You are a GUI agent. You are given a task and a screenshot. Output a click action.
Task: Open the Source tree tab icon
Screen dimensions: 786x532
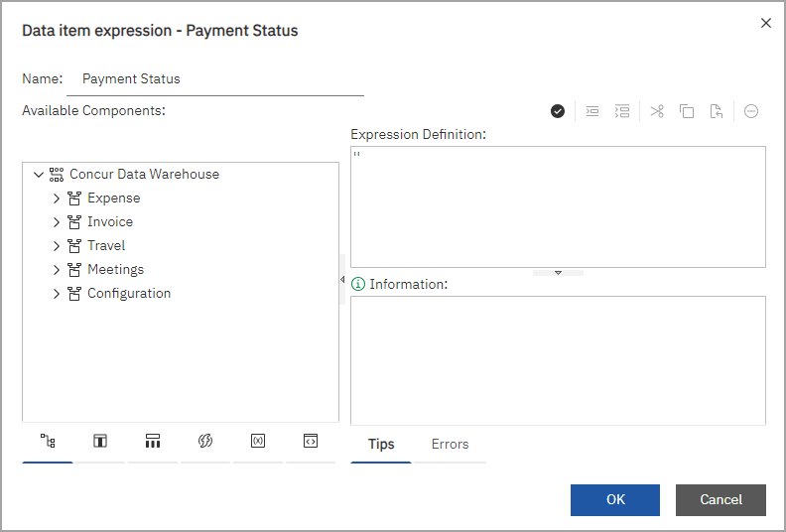pos(48,441)
